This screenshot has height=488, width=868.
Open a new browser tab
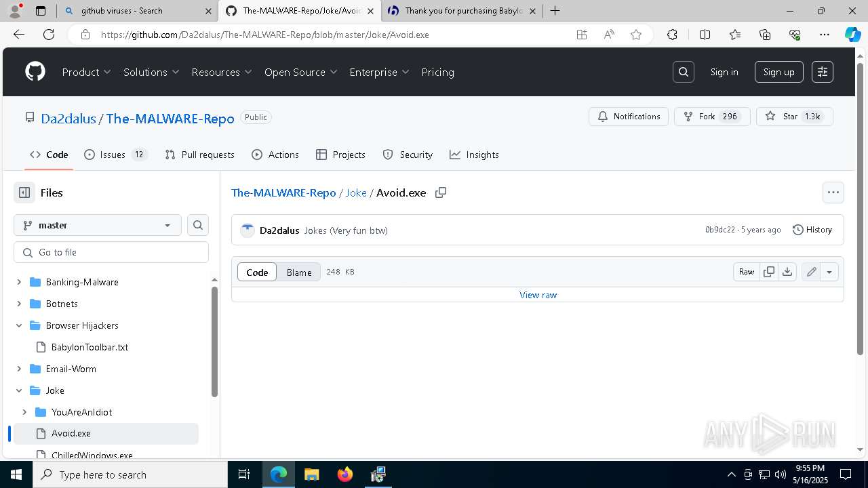click(555, 11)
